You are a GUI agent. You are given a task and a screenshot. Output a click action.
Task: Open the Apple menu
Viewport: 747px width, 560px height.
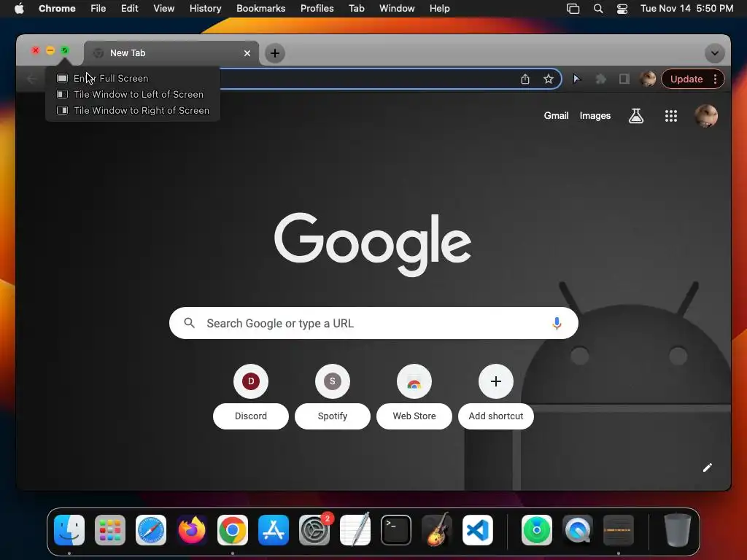(19, 9)
